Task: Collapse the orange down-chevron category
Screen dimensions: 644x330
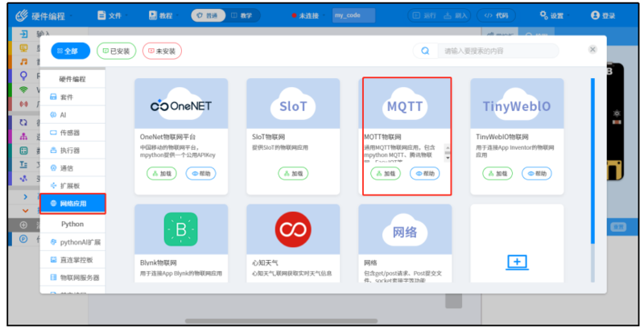Action: click(26, 211)
